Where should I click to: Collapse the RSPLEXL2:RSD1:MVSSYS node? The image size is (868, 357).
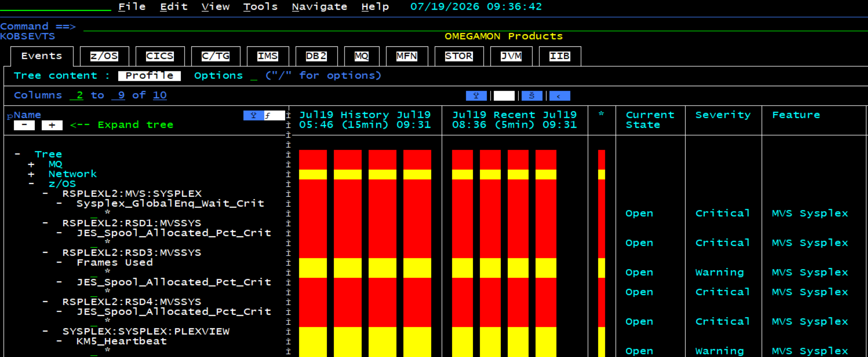[x=45, y=223]
